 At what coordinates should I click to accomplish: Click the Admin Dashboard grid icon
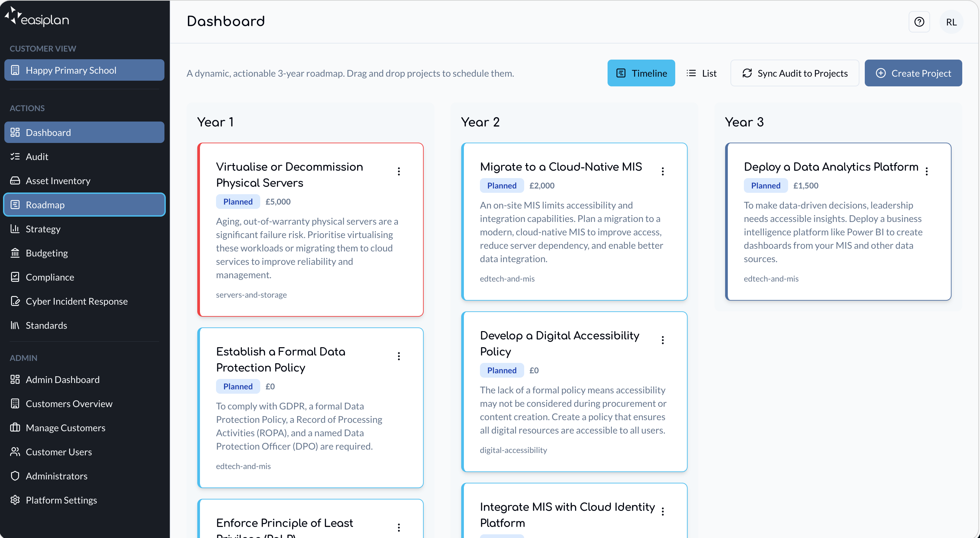(x=15, y=379)
